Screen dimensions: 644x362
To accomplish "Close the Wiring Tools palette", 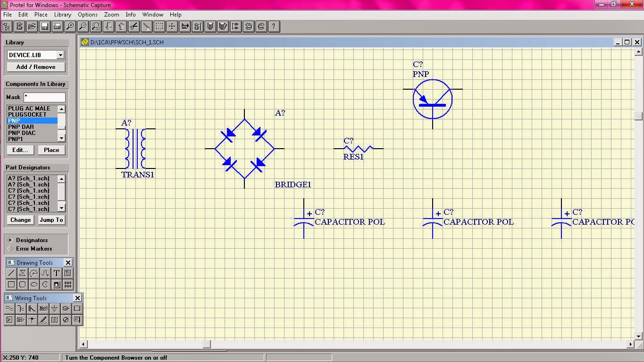I will point(77,298).
